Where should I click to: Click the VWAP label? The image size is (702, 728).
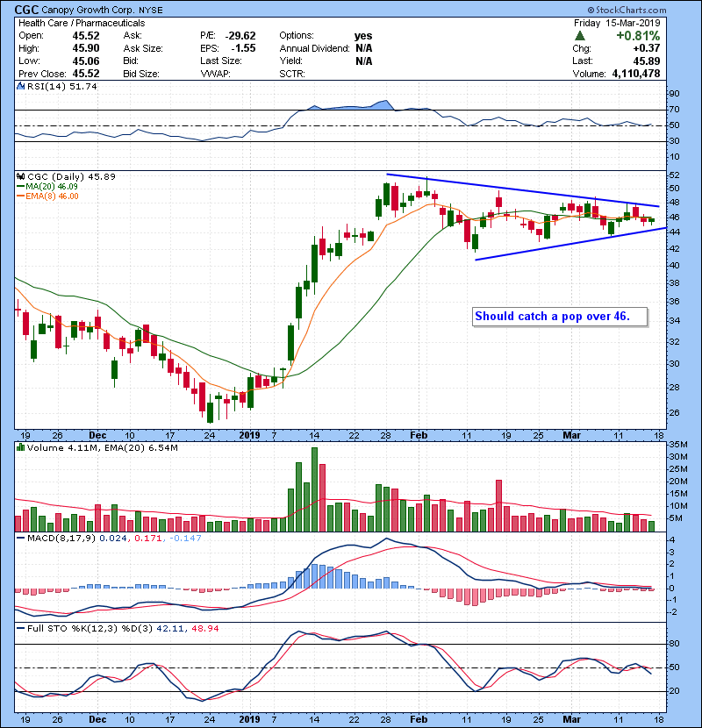pyautogui.click(x=215, y=74)
